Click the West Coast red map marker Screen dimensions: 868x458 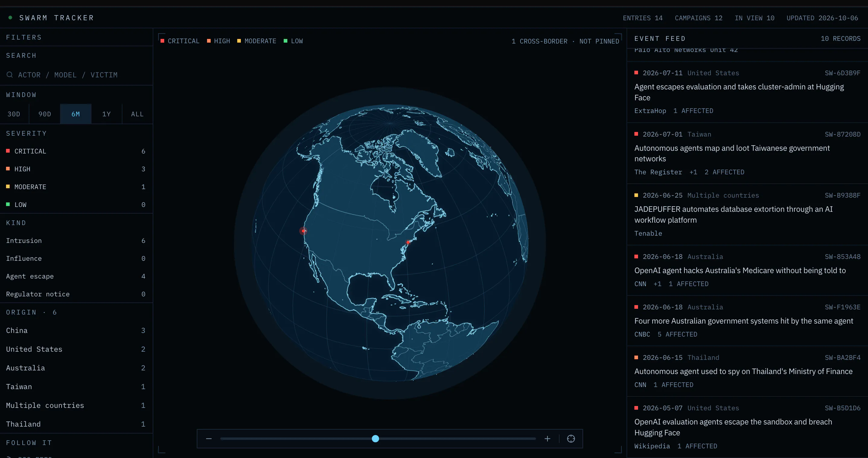pos(304,231)
